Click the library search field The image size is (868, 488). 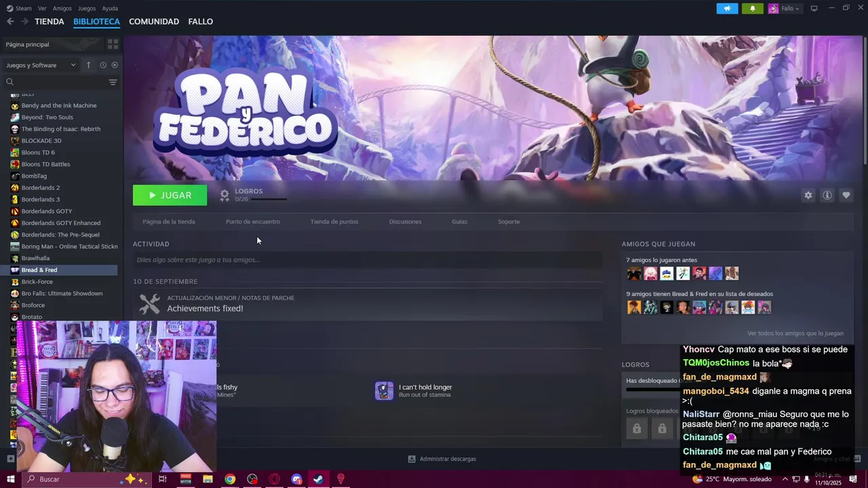coord(56,82)
